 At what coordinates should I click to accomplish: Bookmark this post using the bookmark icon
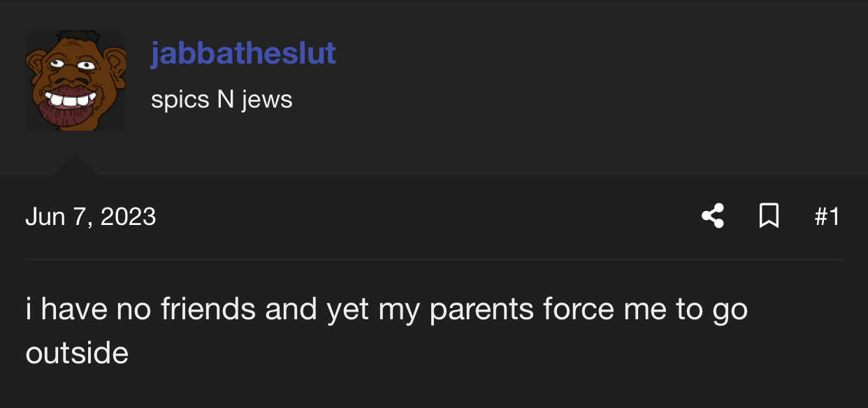point(769,216)
